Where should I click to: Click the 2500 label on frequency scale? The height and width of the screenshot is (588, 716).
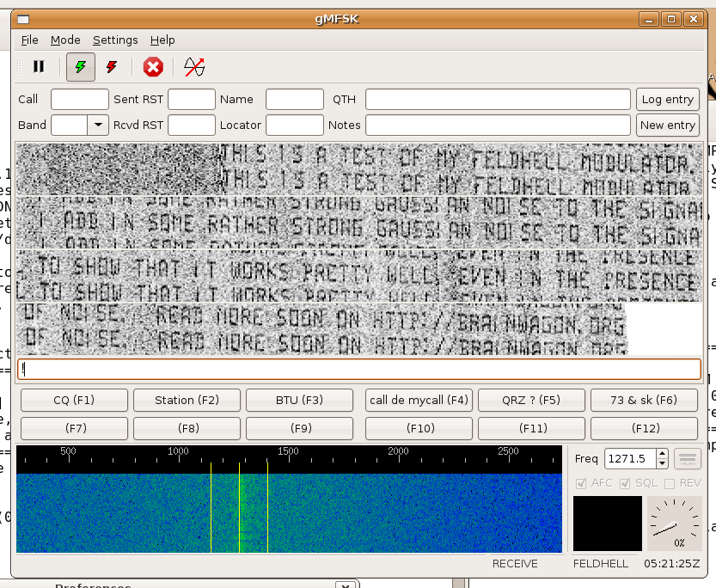[x=508, y=451]
